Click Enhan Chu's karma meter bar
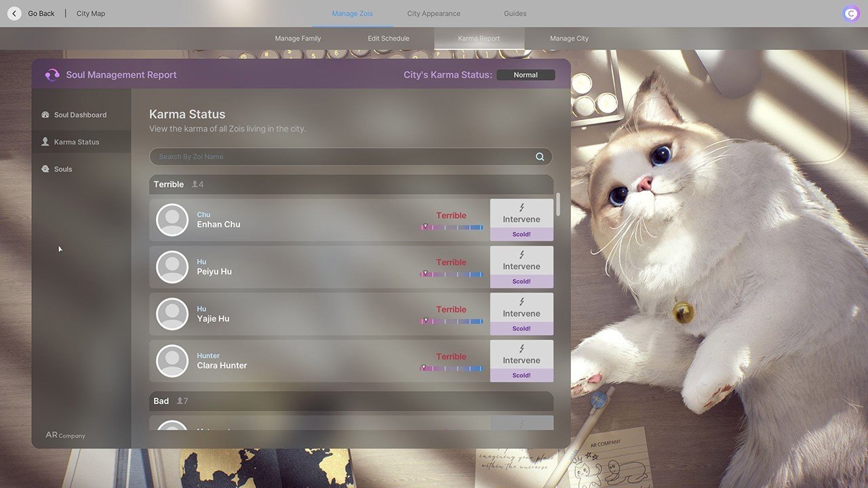 coord(452,227)
